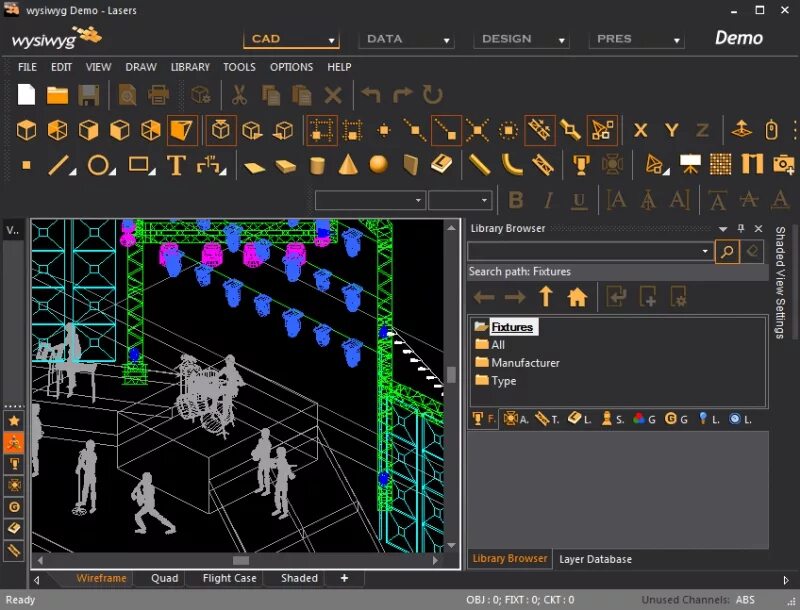Open the DRAW menu
800x610 pixels.
(141, 67)
